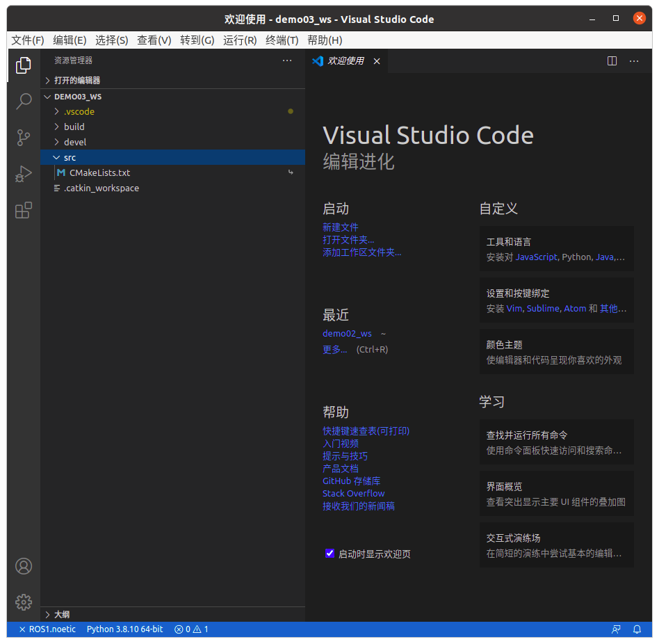Open the Extensions view
Screen dimensions: 659x644
coord(23,210)
